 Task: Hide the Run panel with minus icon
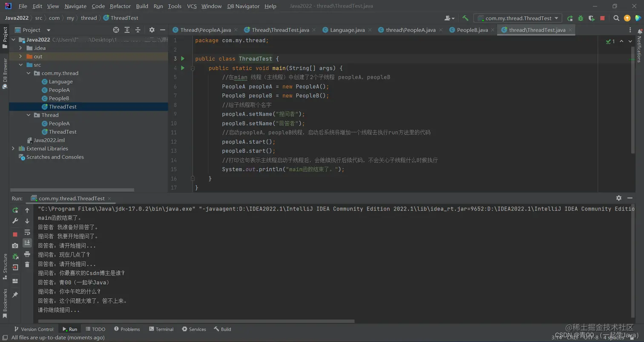tap(630, 198)
